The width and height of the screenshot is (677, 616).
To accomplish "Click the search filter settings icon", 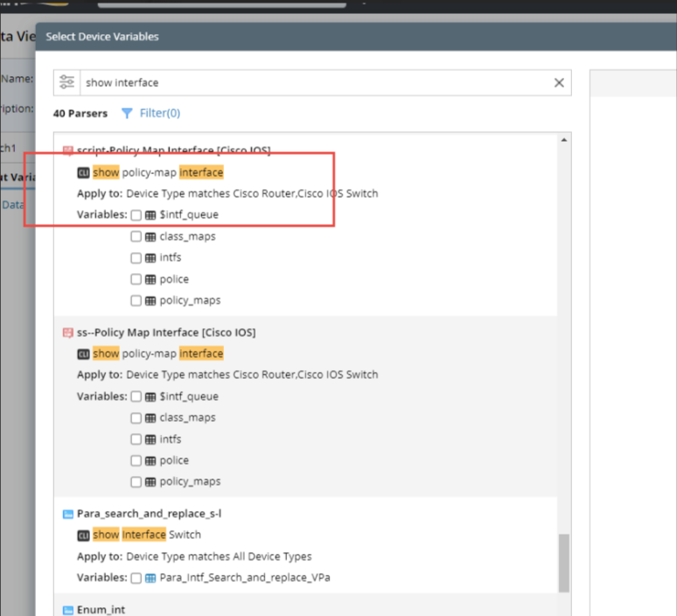I will coord(66,82).
